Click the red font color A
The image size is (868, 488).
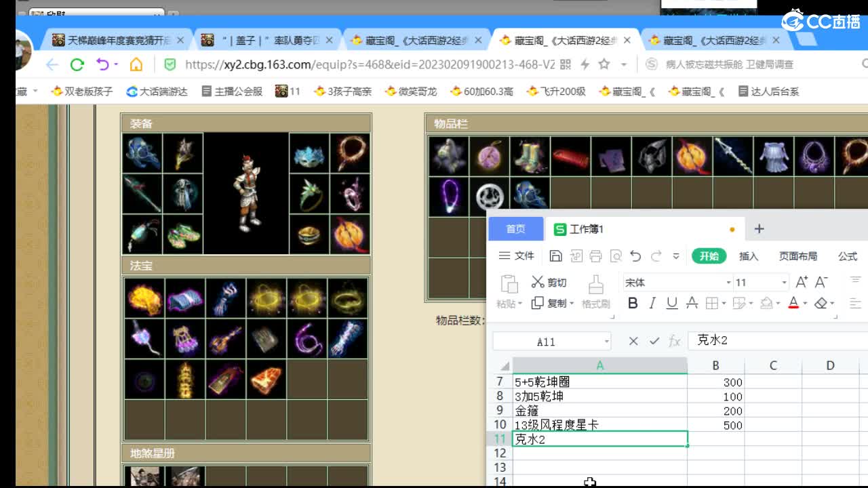point(793,303)
